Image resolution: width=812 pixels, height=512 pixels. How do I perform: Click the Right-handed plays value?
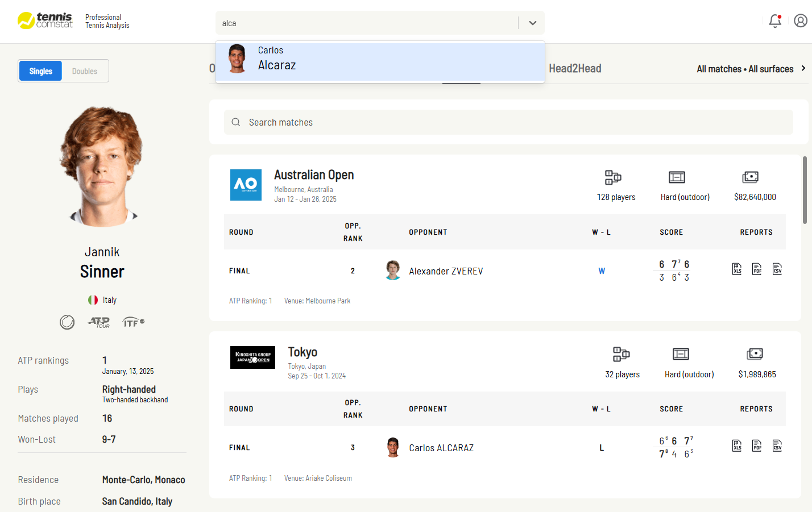coord(129,389)
